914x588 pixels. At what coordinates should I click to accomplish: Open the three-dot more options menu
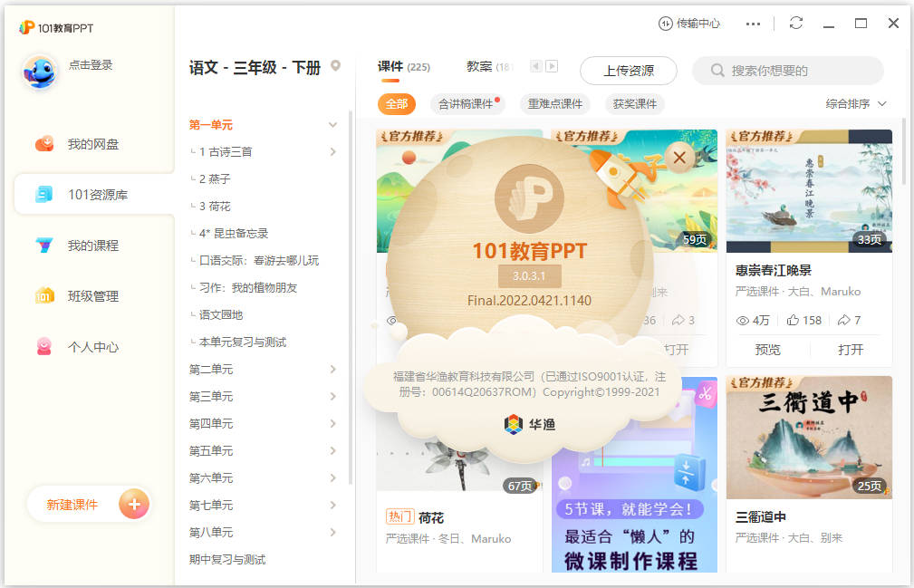pyautogui.click(x=753, y=24)
